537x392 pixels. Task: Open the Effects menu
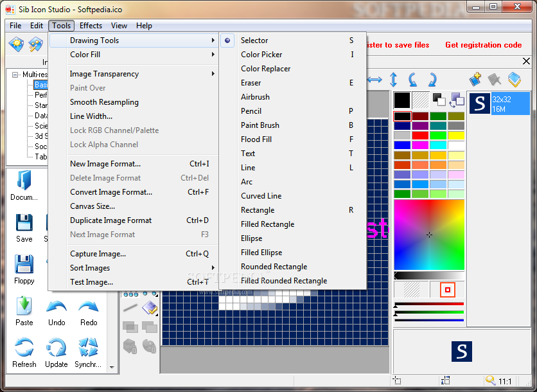click(x=91, y=26)
